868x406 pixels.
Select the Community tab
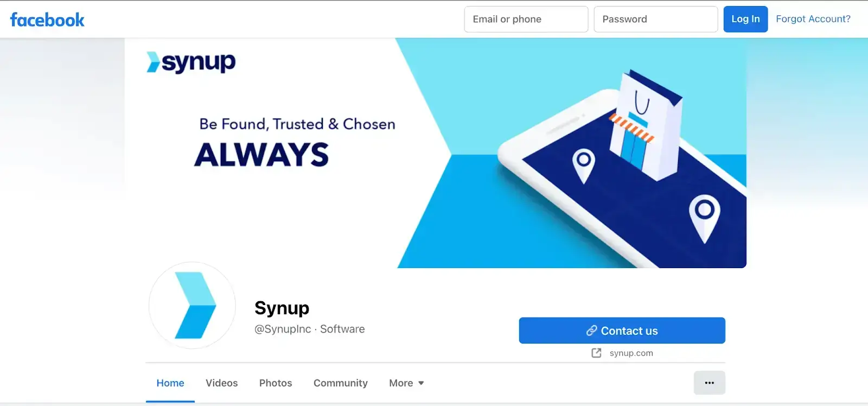coord(341,383)
